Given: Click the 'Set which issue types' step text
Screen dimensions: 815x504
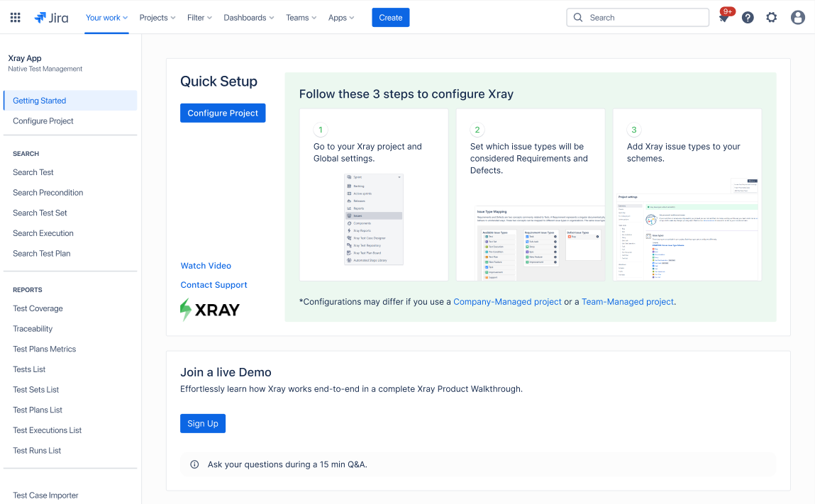Looking at the screenshot, I should tap(529, 159).
